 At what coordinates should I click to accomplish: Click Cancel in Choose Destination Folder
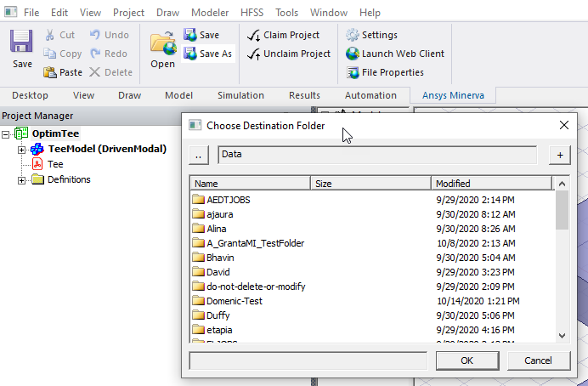click(x=538, y=360)
